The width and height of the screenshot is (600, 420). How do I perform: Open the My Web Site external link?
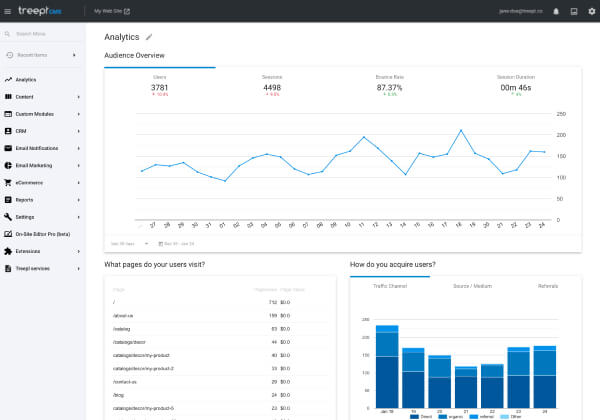point(112,11)
